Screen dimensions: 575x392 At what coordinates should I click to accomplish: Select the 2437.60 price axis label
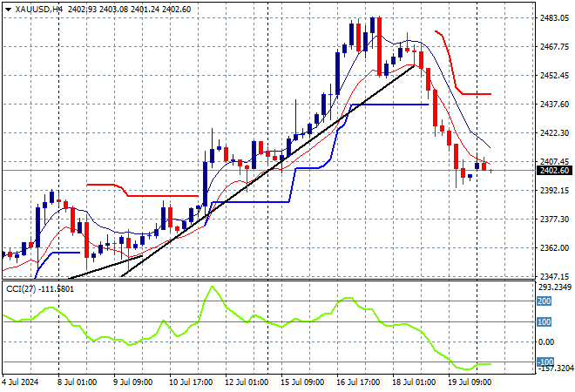pyautogui.click(x=554, y=105)
